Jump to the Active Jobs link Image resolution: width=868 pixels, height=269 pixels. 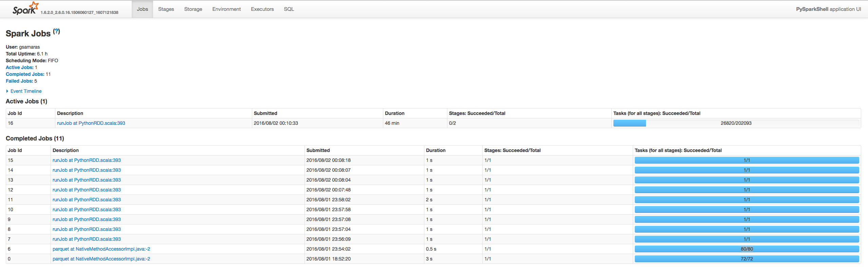(19, 67)
